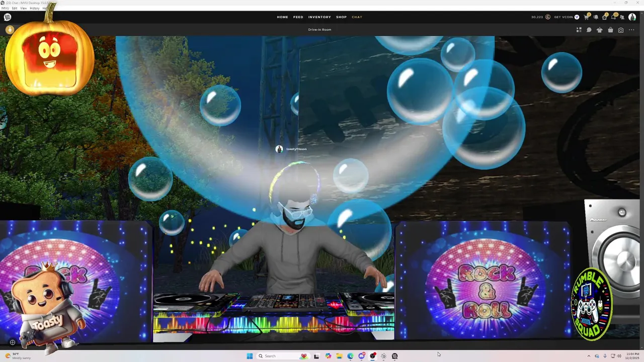Click the IMVU logo in the top bar

(x=8, y=17)
